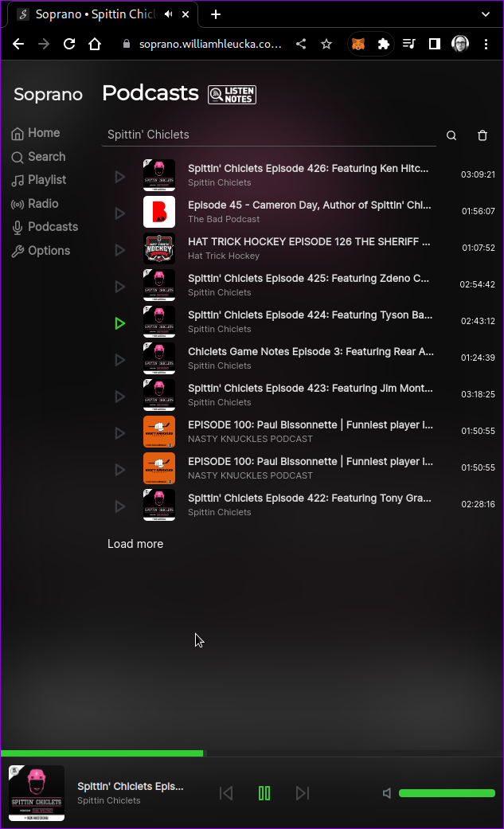This screenshot has height=829, width=504.
Task: Open the browser profile avatar
Action: (460, 44)
